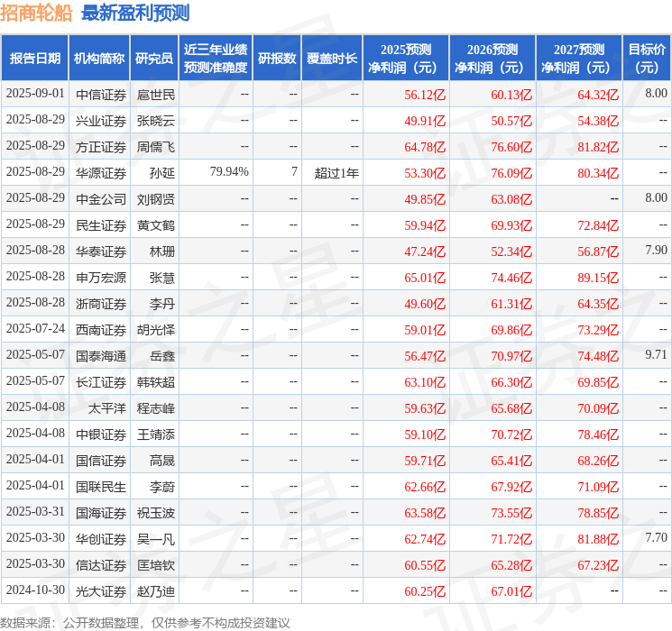Image resolution: width=672 pixels, height=631 pixels.
Task: Open the 中信证券 institution row
Action: click(100, 94)
